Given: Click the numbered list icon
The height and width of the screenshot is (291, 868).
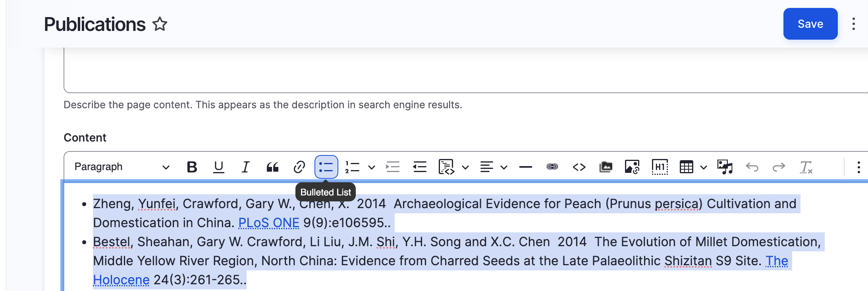Looking at the screenshot, I should click(x=353, y=167).
